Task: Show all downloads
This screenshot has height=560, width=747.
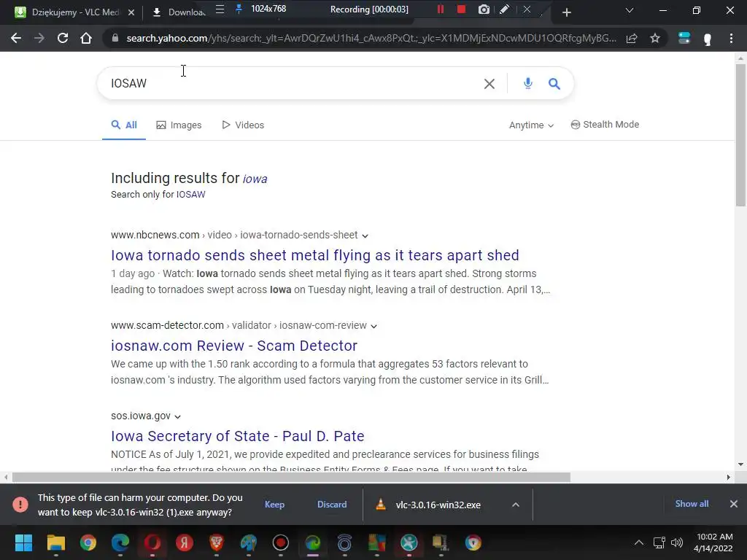Action: 692,504
